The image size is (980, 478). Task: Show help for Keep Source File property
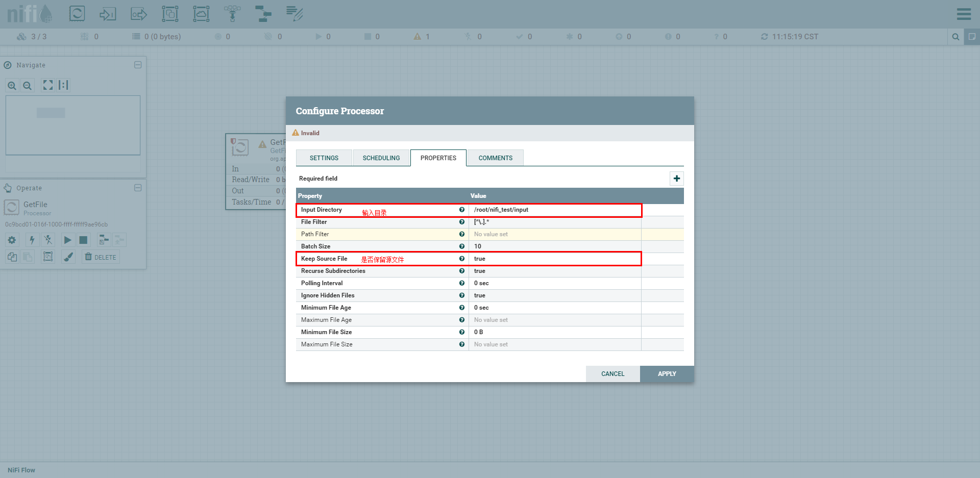(462, 259)
